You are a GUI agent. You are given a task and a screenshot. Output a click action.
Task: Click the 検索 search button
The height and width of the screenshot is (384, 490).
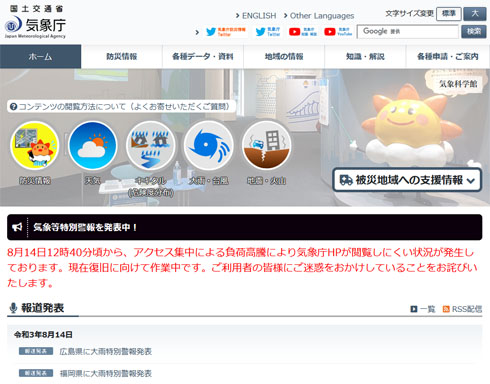point(474,32)
